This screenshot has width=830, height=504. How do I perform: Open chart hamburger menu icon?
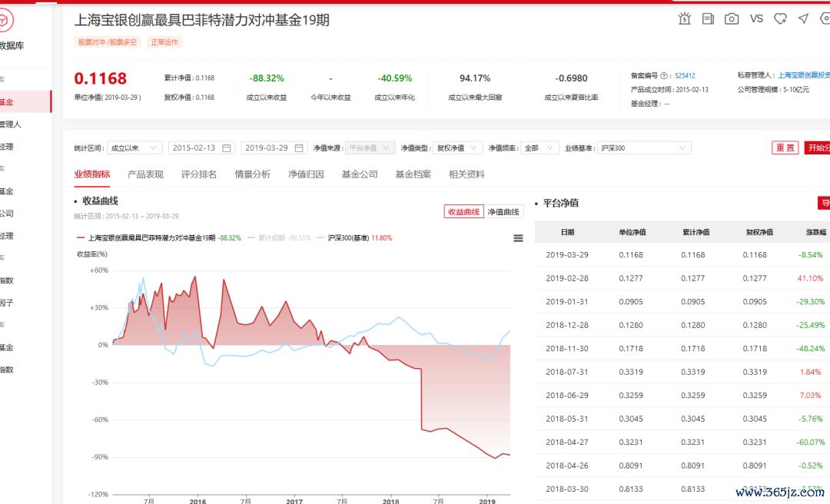click(x=518, y=239)
